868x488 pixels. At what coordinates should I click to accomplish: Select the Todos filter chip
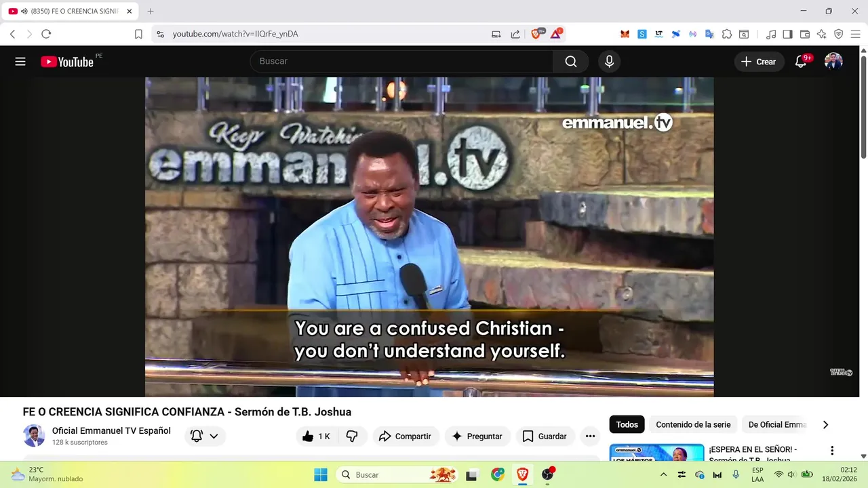click(627, 425)
